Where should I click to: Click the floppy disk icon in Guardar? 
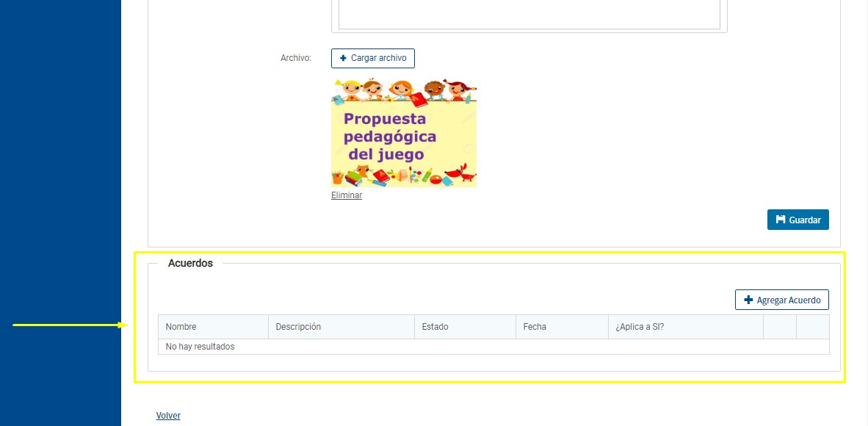[781, 220]
